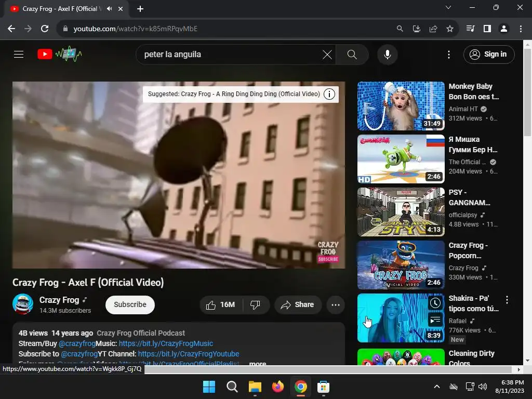Reload the YouTube page
Screen dimensions: 532x399
[x=45, y=29]
